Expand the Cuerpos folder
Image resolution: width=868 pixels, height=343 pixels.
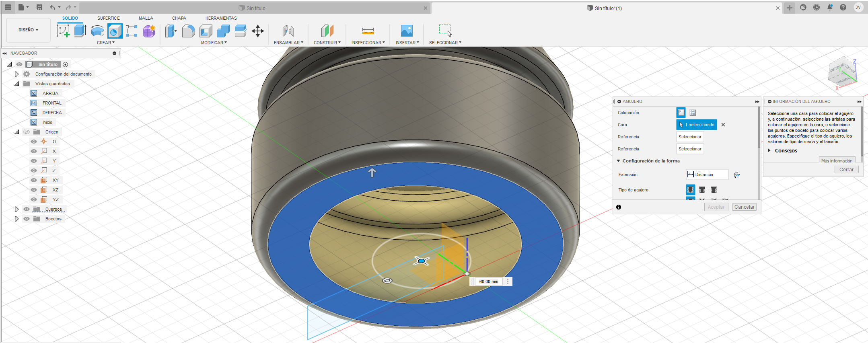pos(16,209)
